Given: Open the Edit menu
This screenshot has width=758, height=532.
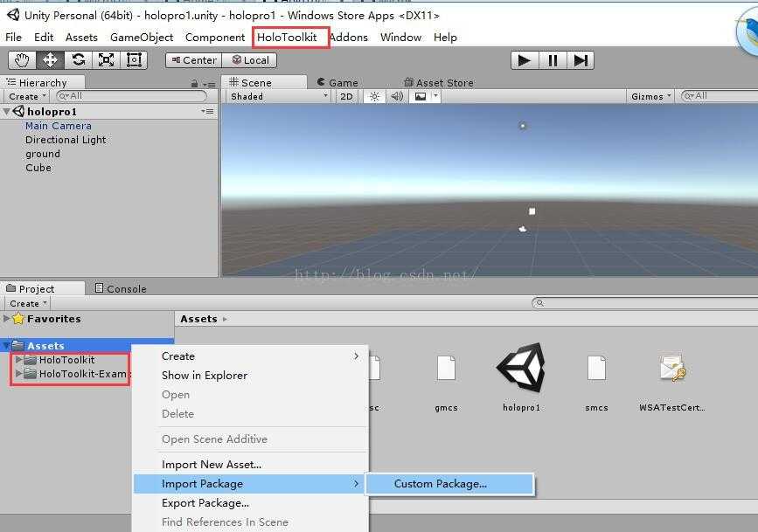Looking at the screenshot, I should click(44, 38).
